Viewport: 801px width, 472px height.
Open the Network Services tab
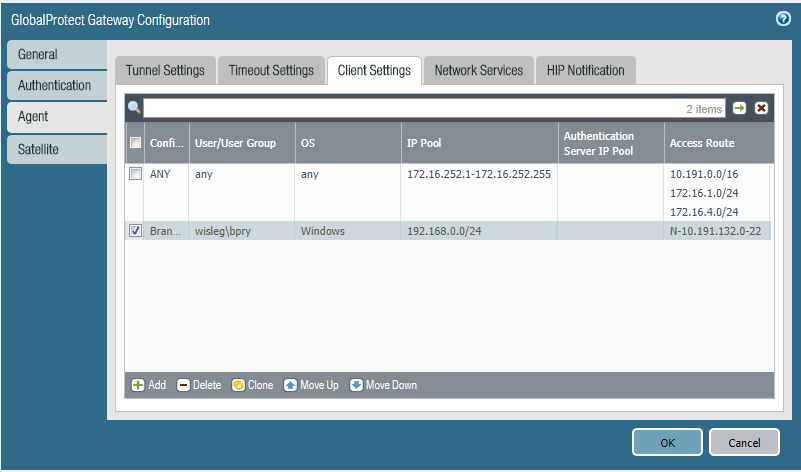(x=478, y=71)
